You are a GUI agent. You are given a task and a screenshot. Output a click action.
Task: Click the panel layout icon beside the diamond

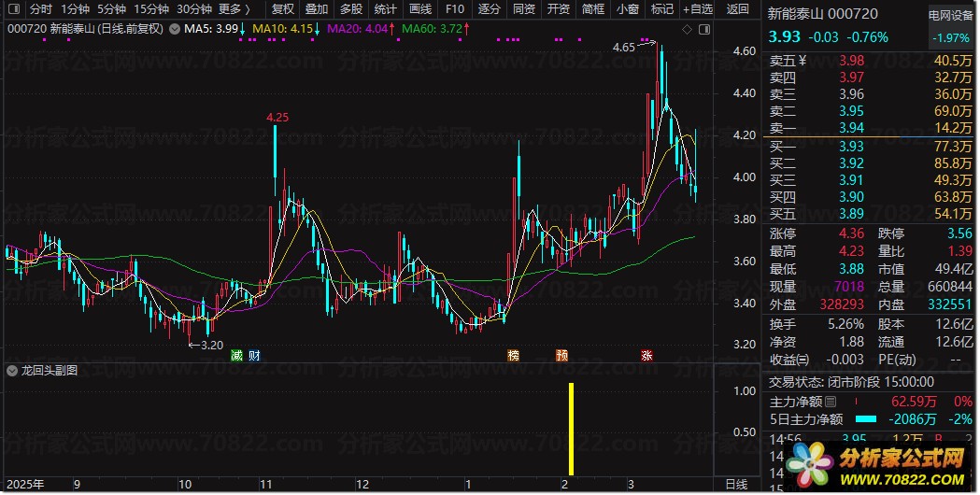[703, 30]
